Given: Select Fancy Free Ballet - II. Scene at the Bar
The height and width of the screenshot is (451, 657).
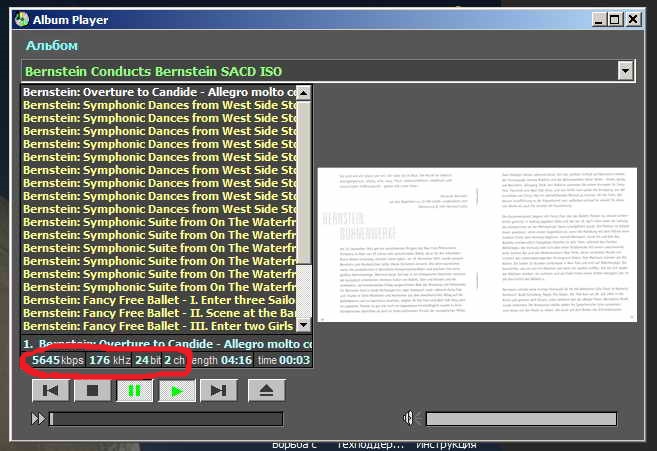Looking at the screenshot, I should click(x=159, y=313).
